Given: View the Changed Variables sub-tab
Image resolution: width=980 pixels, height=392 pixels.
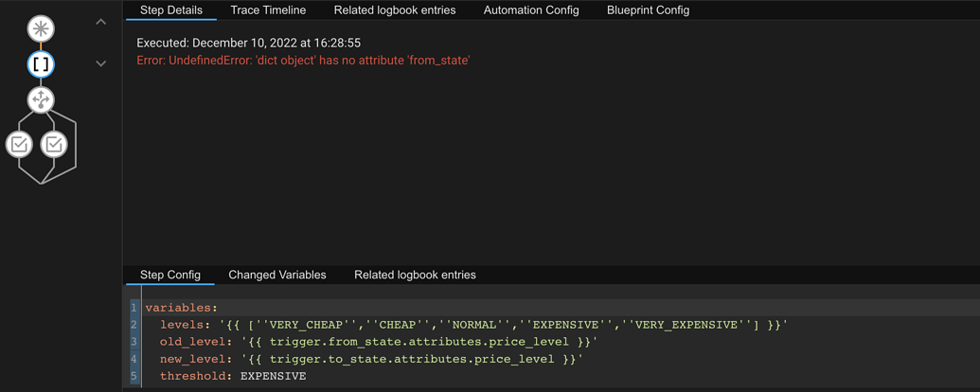Looking at the screenshot, I should (x=277, y=275).
